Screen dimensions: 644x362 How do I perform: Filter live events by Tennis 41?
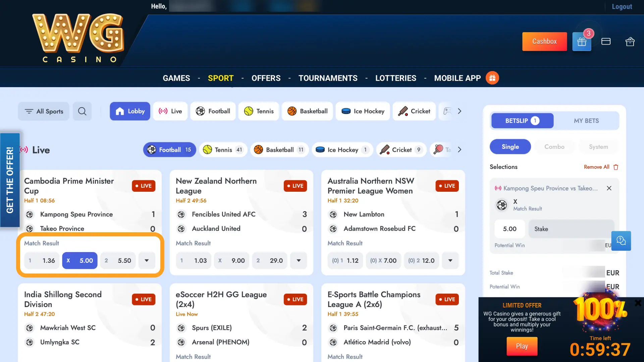pos(223,150)
